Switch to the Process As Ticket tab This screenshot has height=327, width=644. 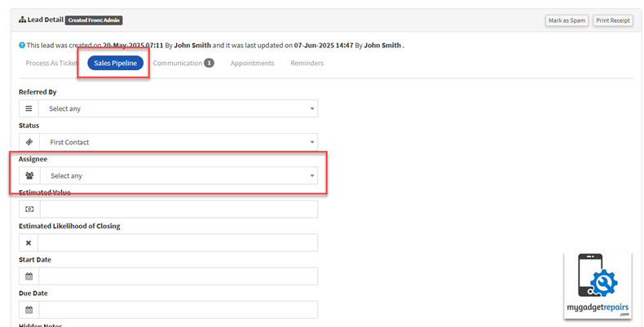[x=51, y=64]
